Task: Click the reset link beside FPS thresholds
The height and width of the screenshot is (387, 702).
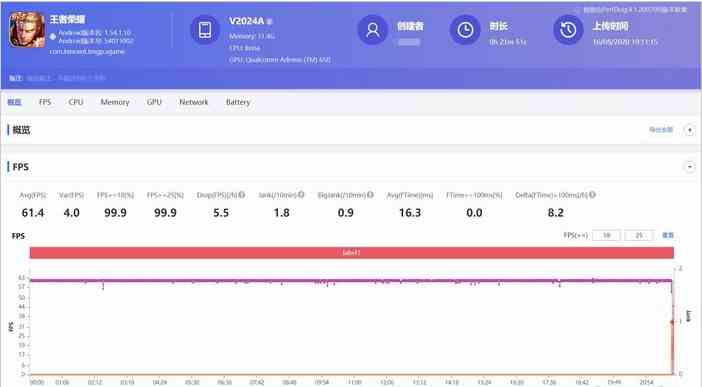Action: [668, 235]
